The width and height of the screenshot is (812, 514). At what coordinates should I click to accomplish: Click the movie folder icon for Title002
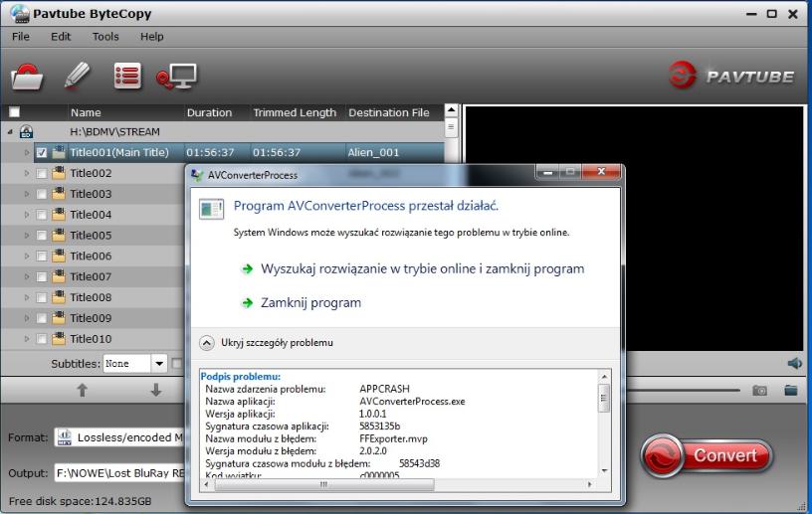59,173
